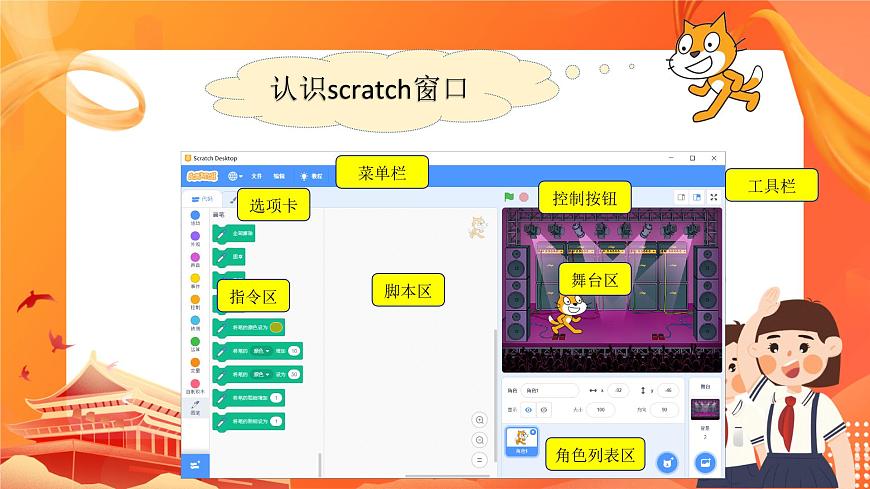The width and height of the screenshot is (870, 489).
Task: Click the block palette vertical scrollbar
Action: pyautogui.click(x=320, y=465)
